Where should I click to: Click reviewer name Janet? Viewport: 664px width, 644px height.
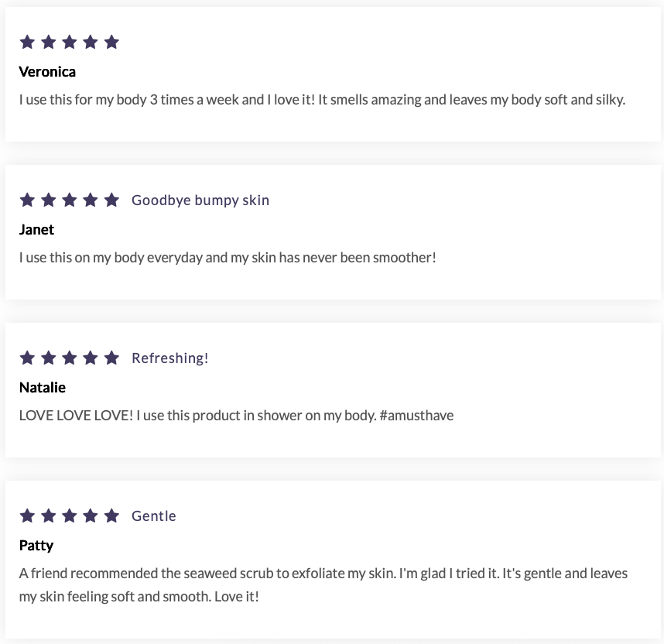coord(36,230)
